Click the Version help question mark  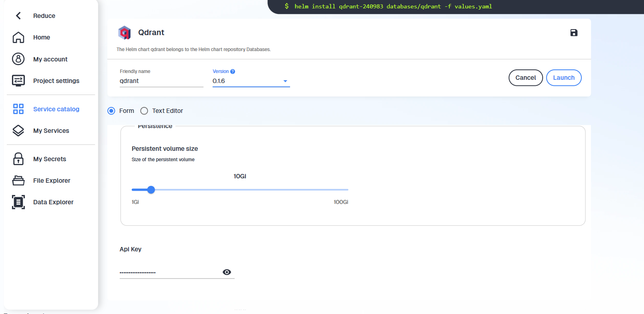coord(233,71)
